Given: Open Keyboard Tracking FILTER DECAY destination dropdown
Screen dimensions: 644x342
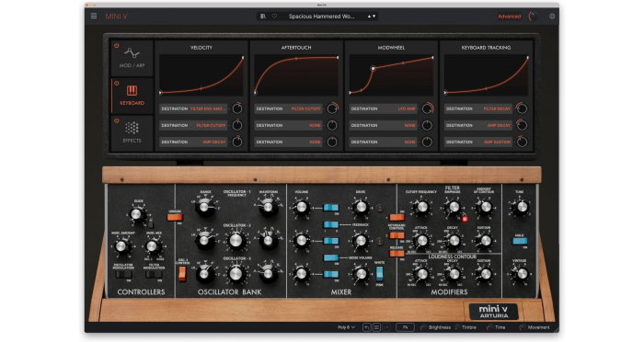Looking at the screenshot, I should (x=478, y=108).
